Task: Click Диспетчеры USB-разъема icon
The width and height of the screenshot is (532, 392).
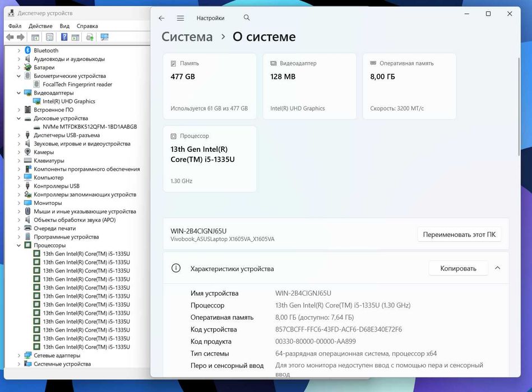Action: coord(28,135)
